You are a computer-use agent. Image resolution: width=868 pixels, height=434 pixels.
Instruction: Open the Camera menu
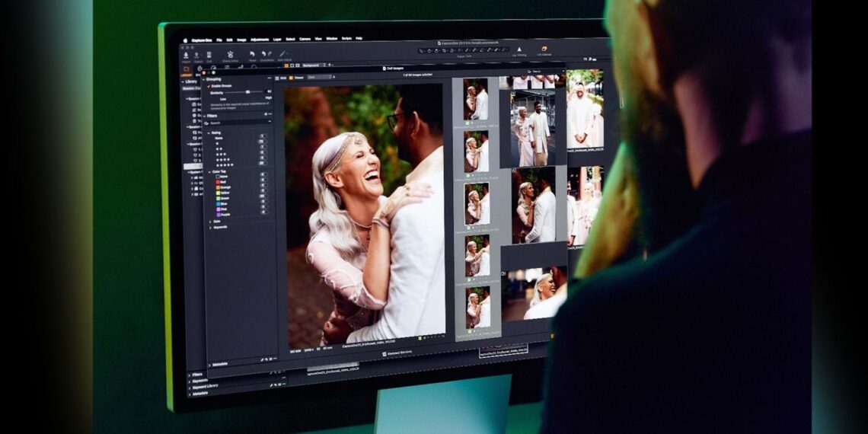(x=305, y=40)
